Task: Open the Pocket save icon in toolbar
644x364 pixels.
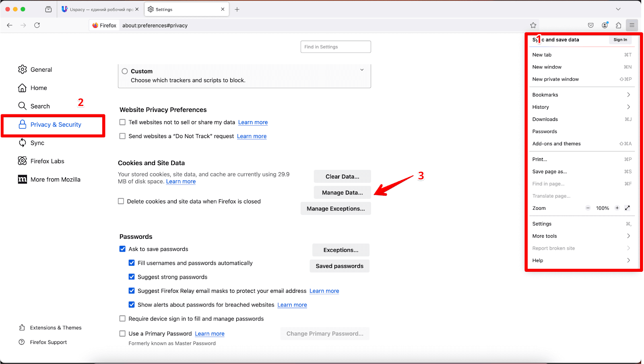Action: tap(590, 25)
